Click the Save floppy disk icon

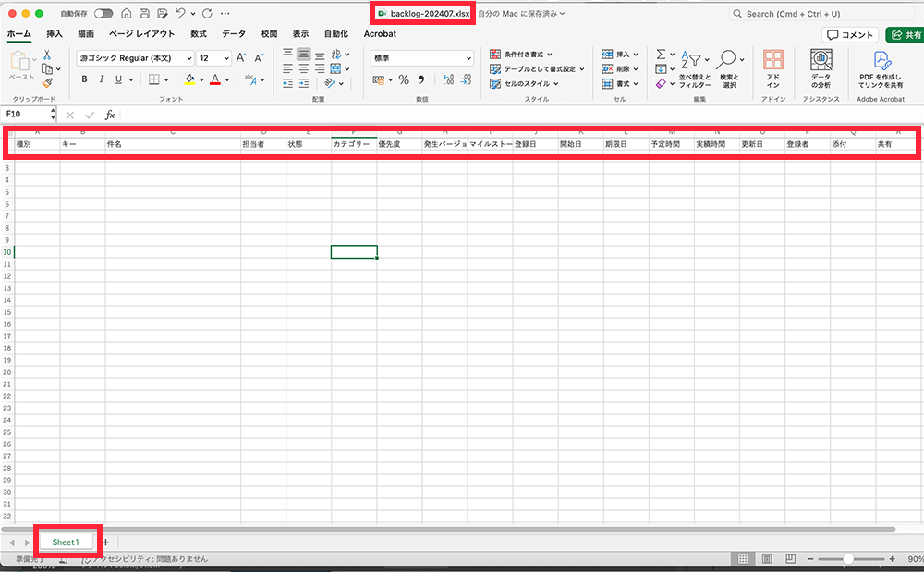point(144,14)
